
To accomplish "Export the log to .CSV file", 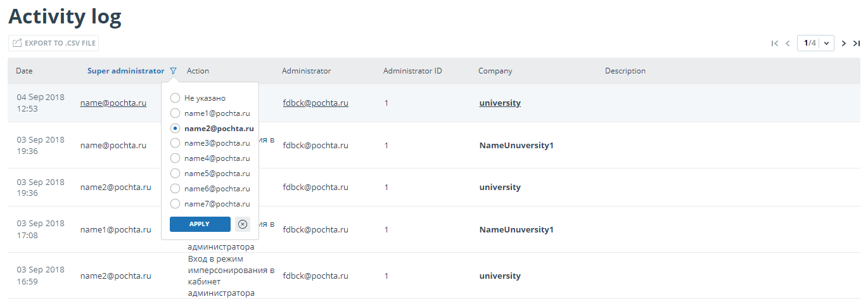I will [x=54, y=43].
